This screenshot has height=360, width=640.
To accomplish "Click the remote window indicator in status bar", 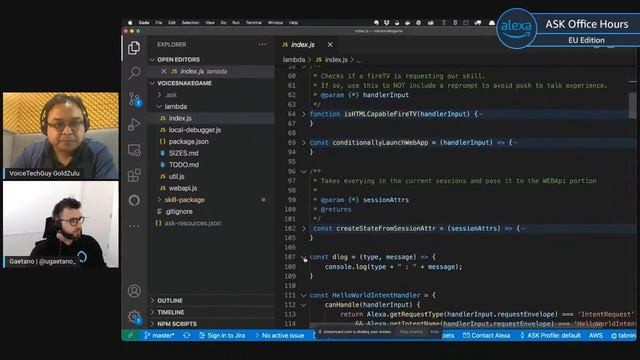I will (x=131, y=336).
